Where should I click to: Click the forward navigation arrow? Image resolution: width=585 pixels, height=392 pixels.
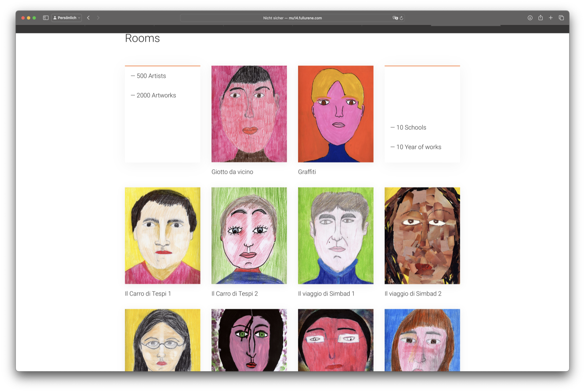click(x=98, y=18)
